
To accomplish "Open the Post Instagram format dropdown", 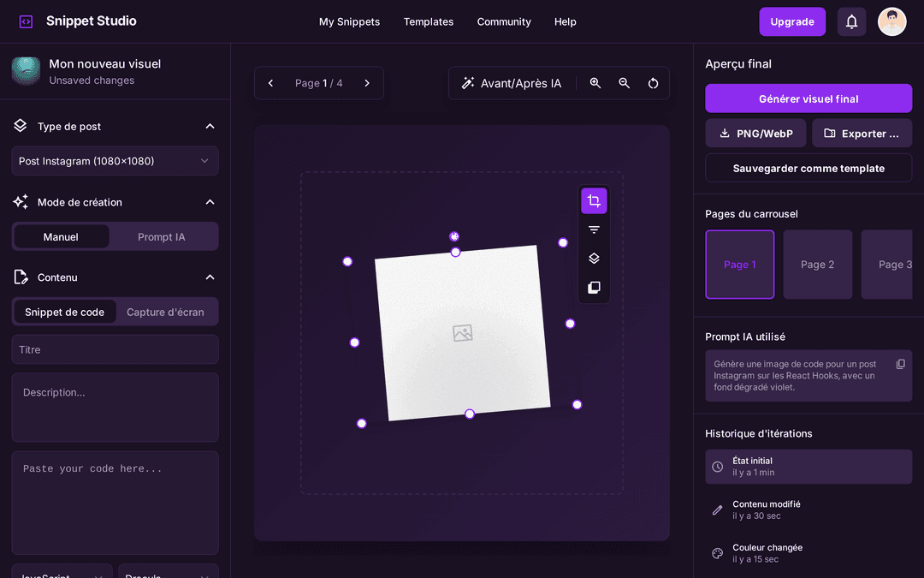I will click(115, 161).
